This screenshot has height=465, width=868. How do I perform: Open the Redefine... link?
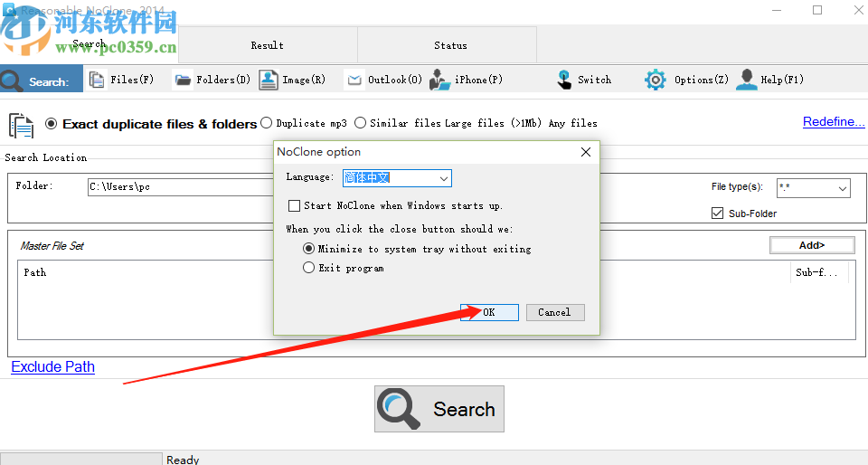click(834, 122)
